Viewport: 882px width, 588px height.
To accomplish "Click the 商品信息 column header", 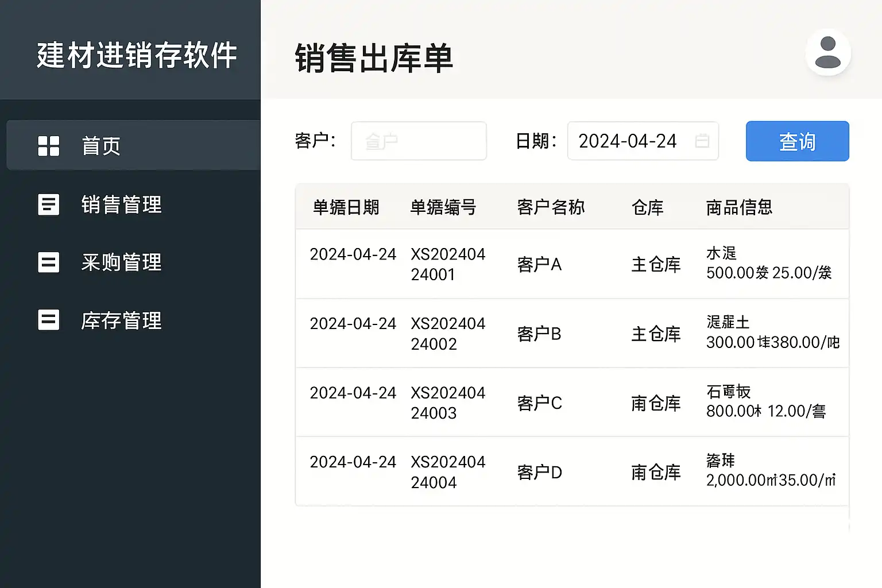I will [x=739, y=207].
